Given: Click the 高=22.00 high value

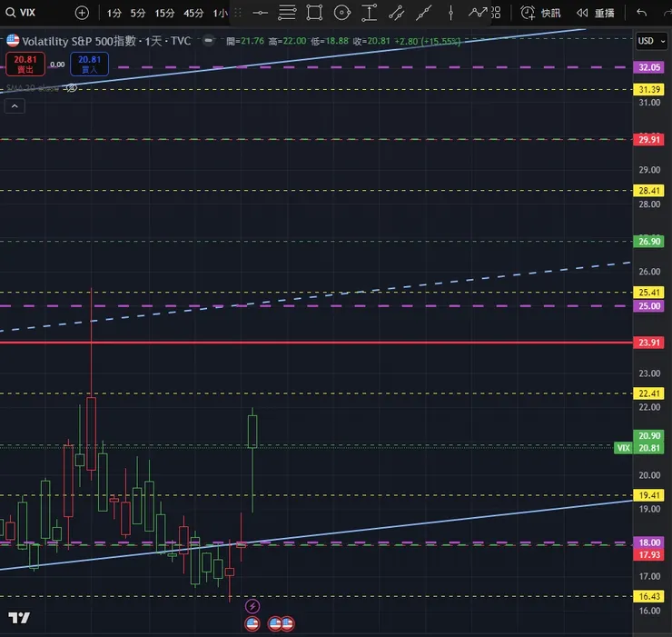Looking at the screenshot, I should click(x=287, y=41).
